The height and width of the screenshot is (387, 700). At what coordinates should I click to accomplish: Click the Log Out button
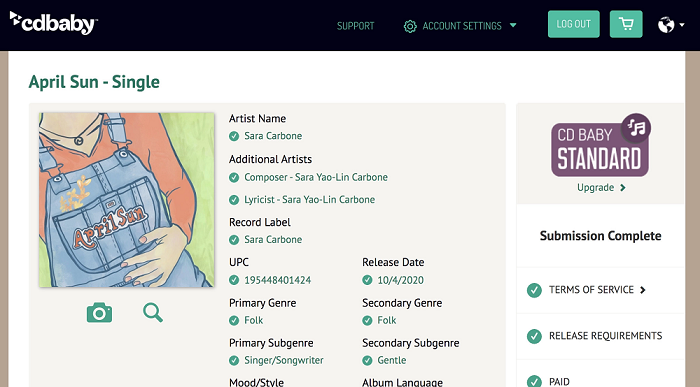click(x=574, y=24)
